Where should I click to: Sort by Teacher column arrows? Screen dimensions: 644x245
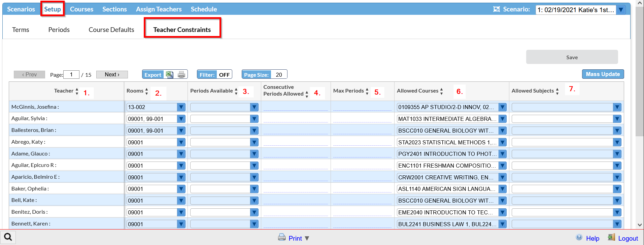[77, 91]
